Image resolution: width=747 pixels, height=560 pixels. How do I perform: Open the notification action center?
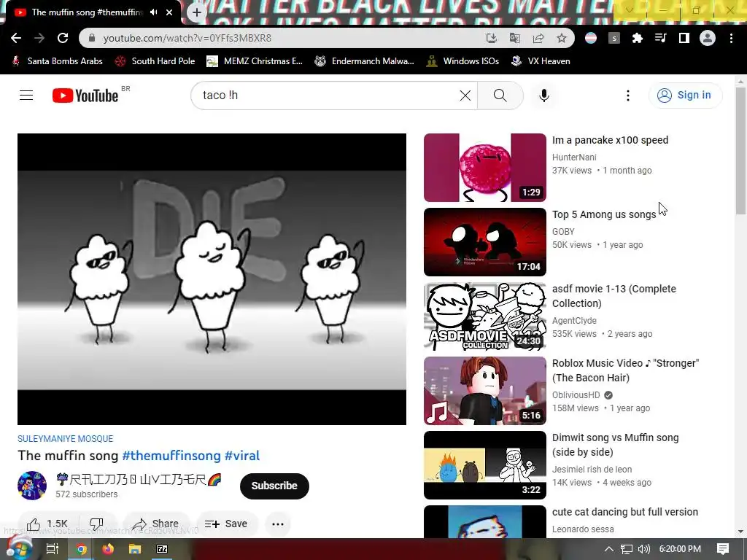[723, 549]
